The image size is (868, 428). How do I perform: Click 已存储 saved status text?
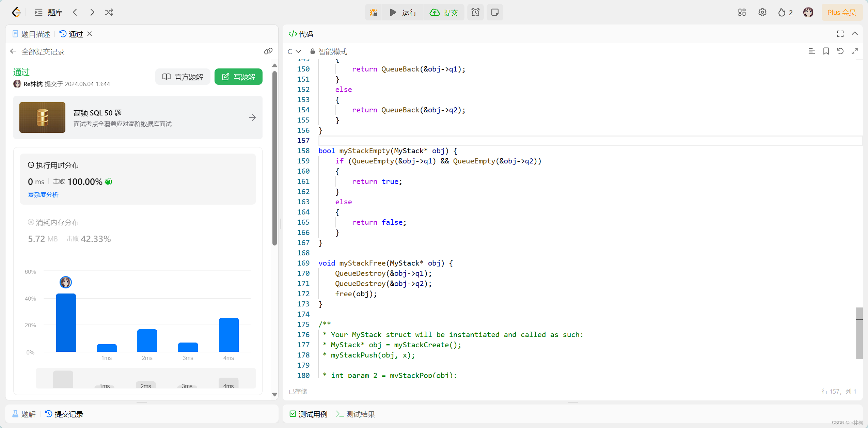tap(298, 391)
